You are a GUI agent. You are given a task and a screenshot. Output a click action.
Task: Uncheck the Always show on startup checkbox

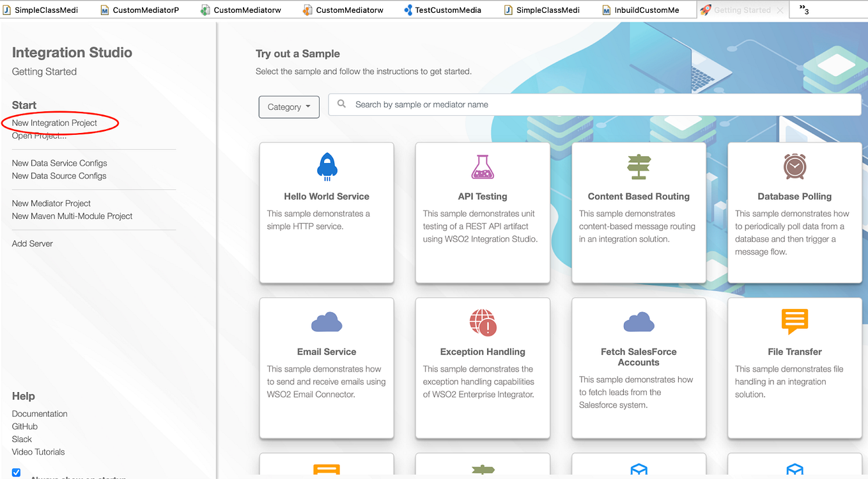15,472
